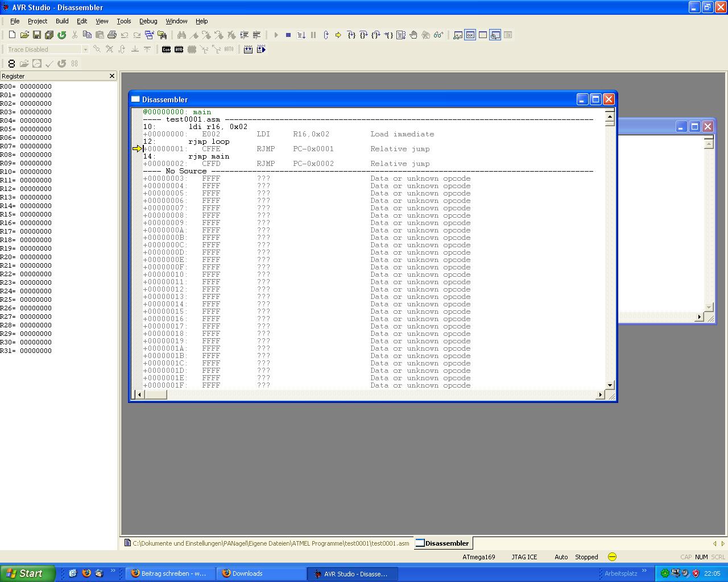Screen dimensions: 728x582
Task: Maximize the Disassembler child window
Action: point(595,99)
